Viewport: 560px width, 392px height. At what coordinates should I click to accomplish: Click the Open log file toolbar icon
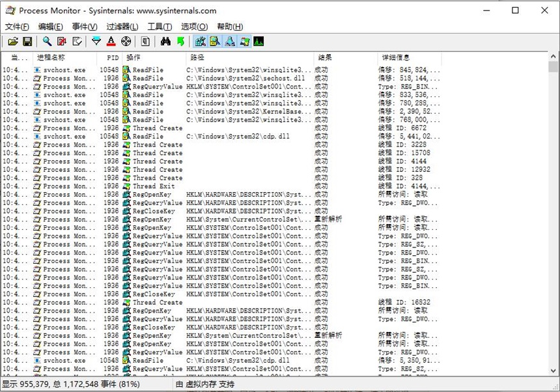click(13, 42)
